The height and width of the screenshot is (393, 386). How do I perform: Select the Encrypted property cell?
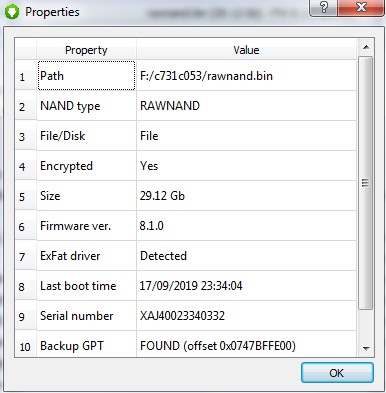coord(86,166)
